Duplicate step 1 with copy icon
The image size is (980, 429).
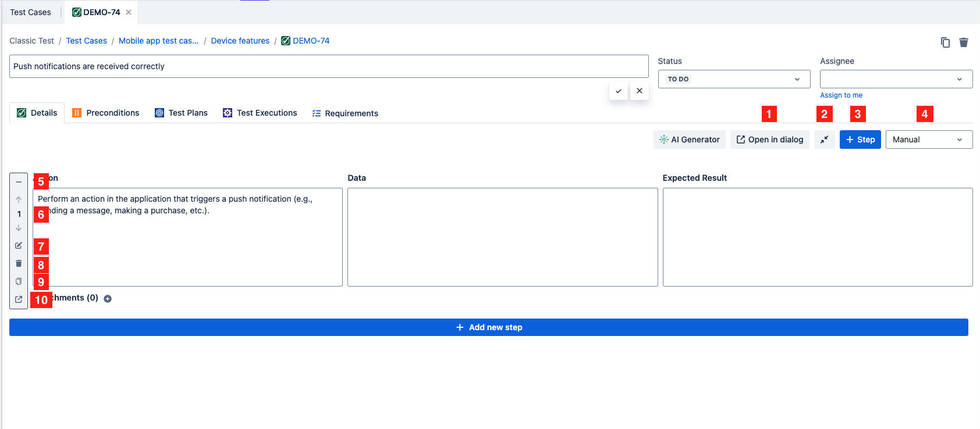(19, 281)
